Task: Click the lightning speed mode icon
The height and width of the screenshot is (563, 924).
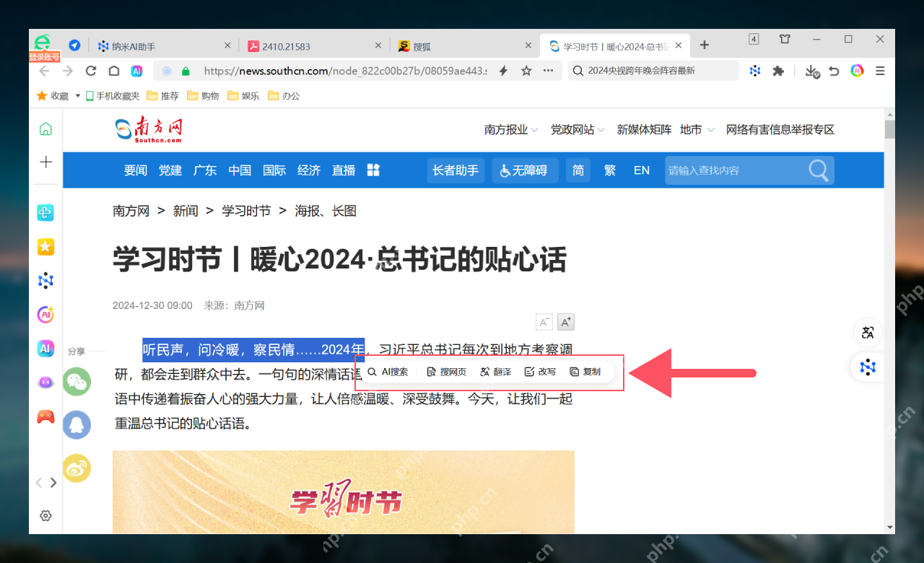Action: [x=504, y=71]
